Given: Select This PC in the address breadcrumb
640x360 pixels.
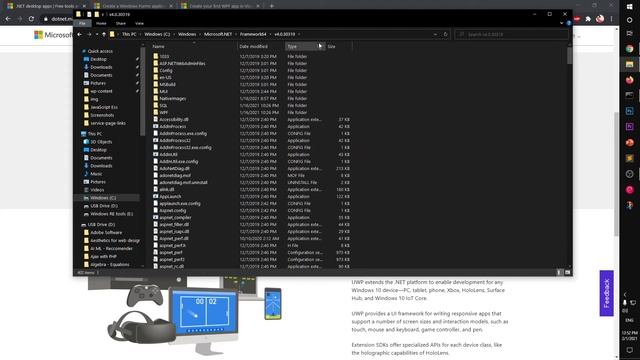Looking at the screenshot, I should [129, 34].
